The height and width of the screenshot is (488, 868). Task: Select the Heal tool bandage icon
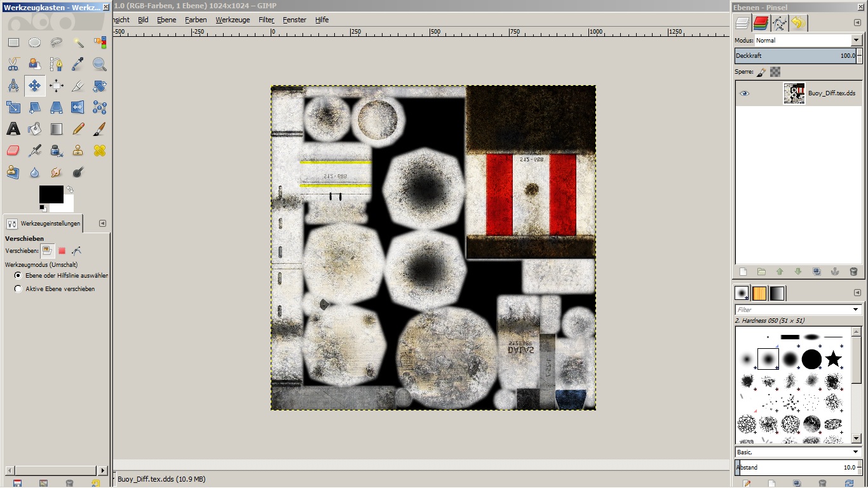click(100, 151)
